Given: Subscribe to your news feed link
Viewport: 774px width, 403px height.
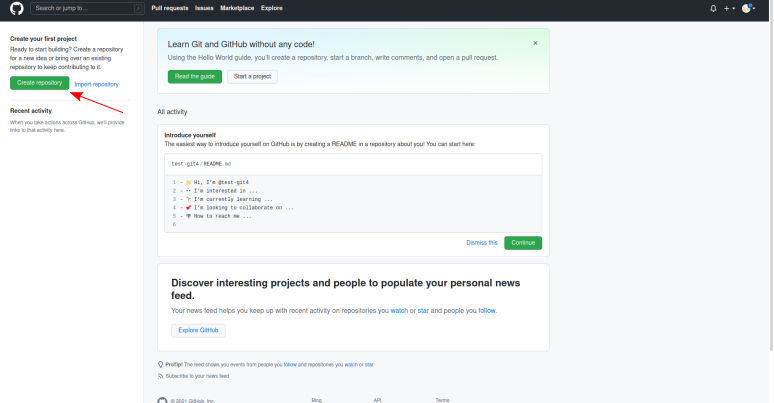Looking at the screenshot, I should click(197, 376).
